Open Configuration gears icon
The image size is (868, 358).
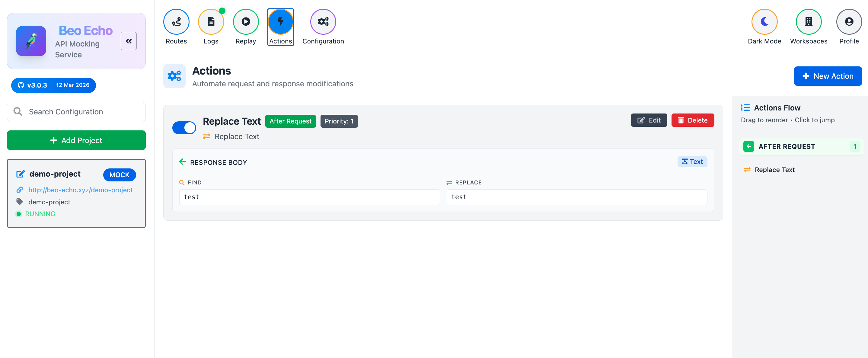[323, 21]
